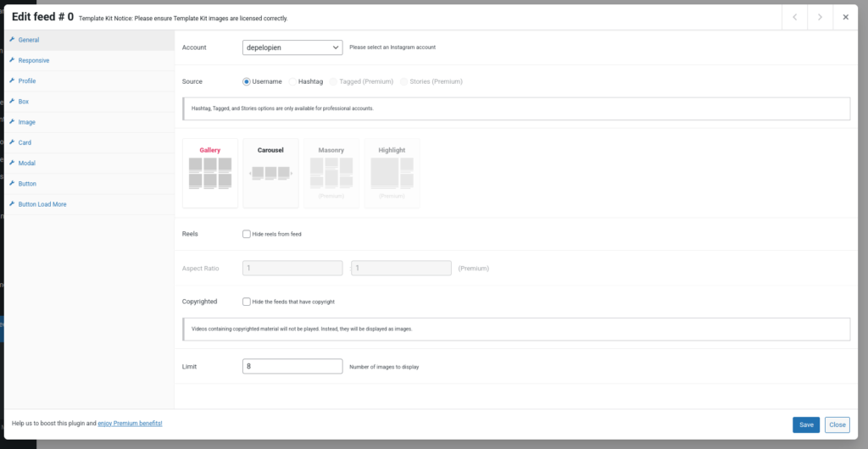The height and width of the screenshot is (449, 868).
Task: Enable Hide reels from feed checkbox
Action: (246, 234)
